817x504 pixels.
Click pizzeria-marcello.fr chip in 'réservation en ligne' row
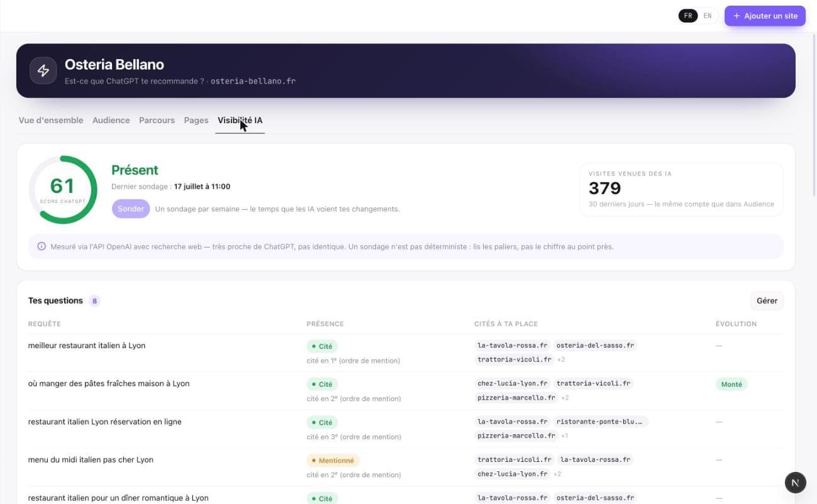click(x=516, y=436)
